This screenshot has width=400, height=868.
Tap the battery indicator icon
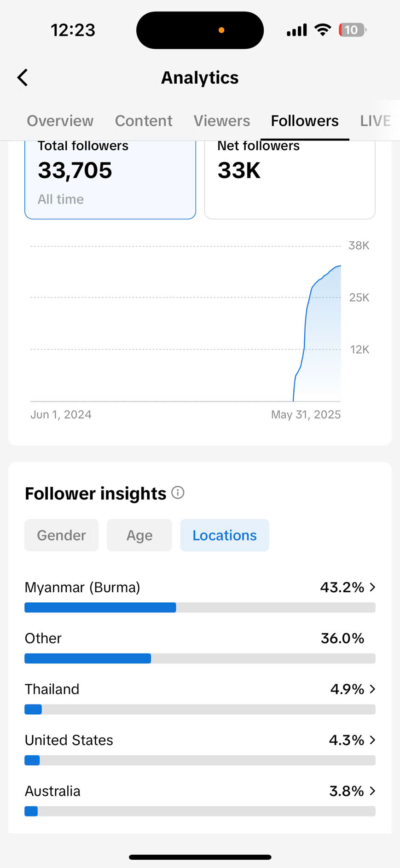point(352,30)
